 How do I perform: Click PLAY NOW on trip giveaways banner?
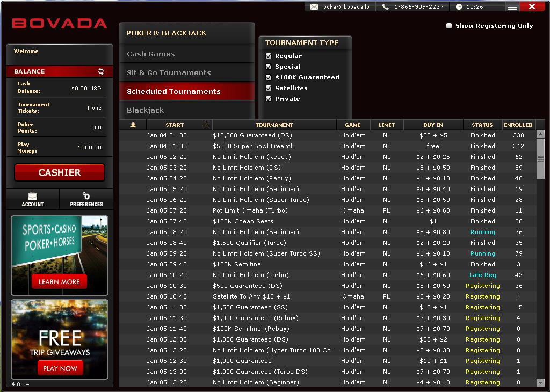click(60, 368)
